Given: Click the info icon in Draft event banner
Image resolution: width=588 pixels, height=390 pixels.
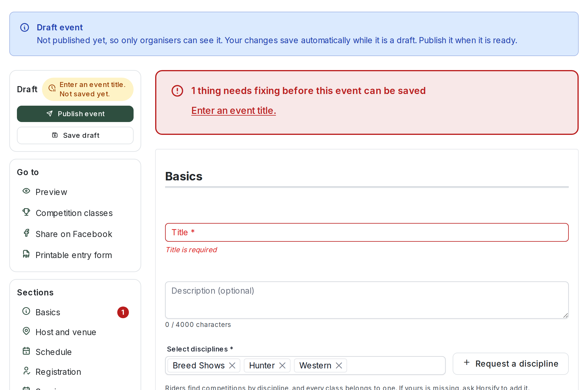Looking at the screenshot, I should tap(24, 27).
